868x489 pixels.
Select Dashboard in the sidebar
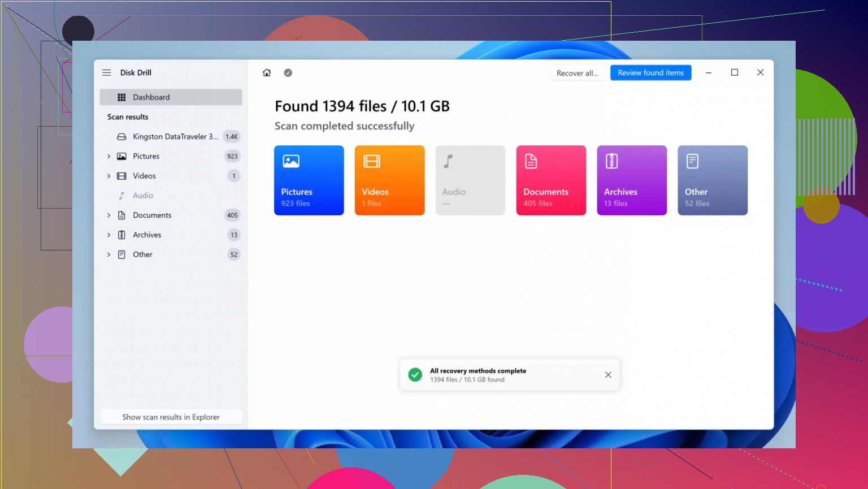(x=171, y=97)
